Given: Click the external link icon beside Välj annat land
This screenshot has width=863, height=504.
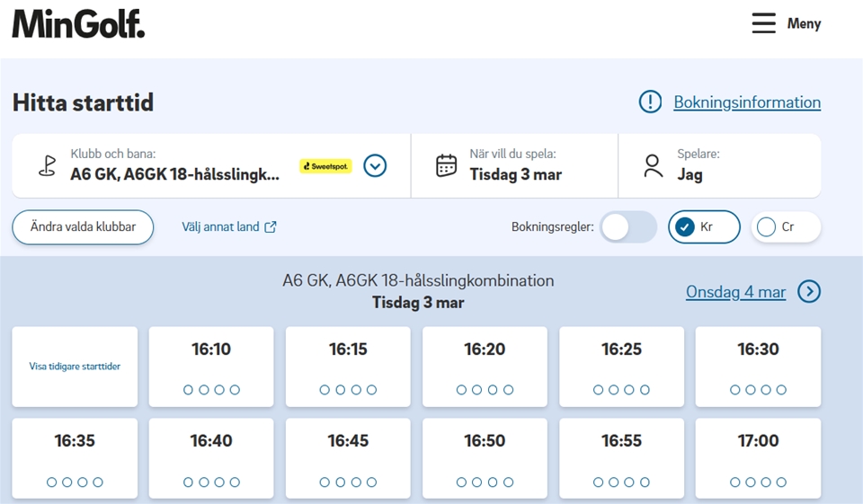Looking at the screenshot, I should (x=271, y=227).
